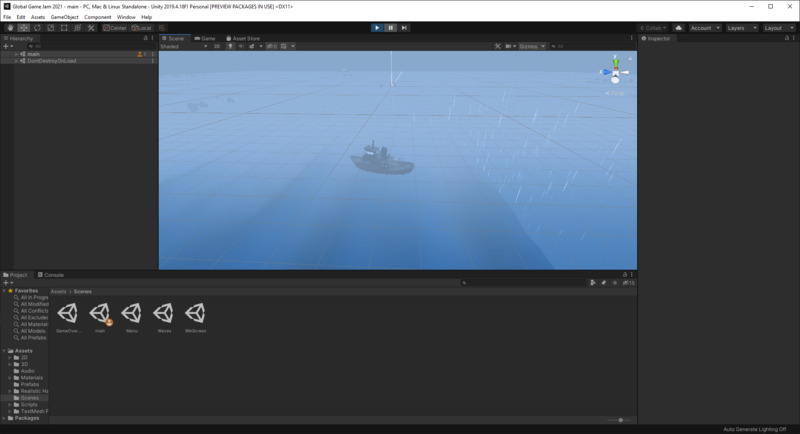Open the Layers dropdown

(741, 28)
